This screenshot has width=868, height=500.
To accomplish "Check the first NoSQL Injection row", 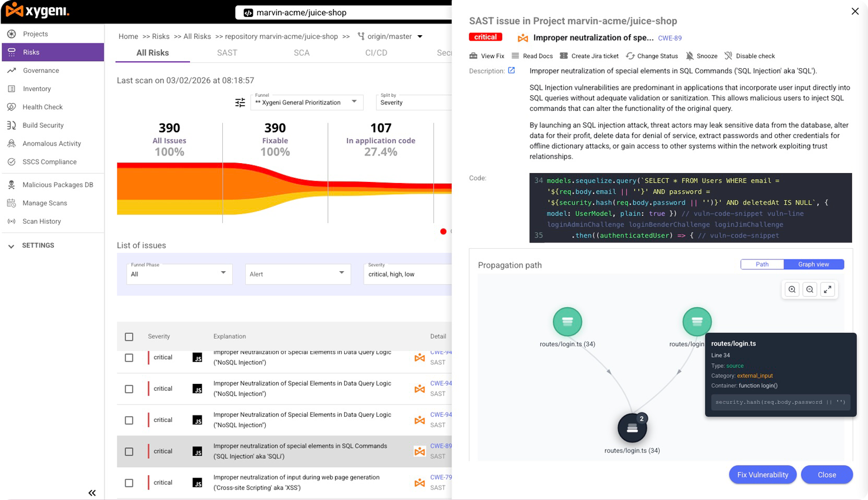I will pos(129,358).
